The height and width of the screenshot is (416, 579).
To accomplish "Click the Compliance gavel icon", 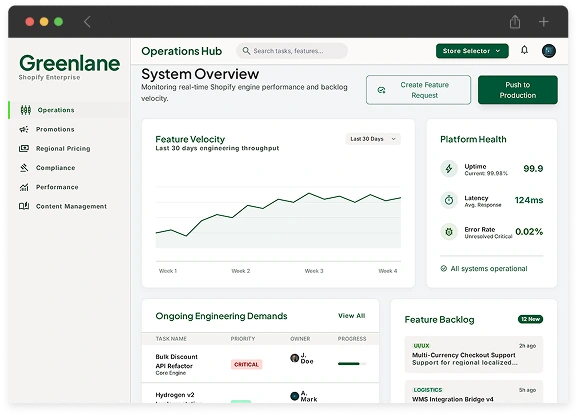I will pyautogui.click(x=24, y=168).
